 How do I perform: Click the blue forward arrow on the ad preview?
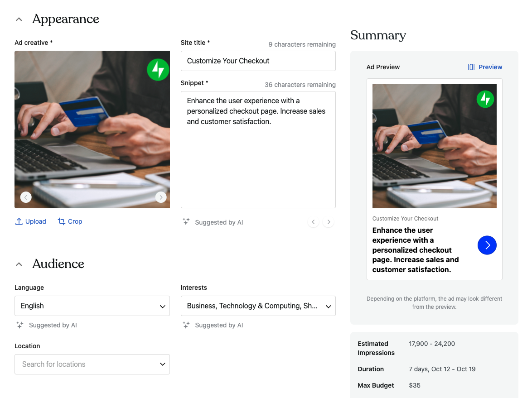487,245
